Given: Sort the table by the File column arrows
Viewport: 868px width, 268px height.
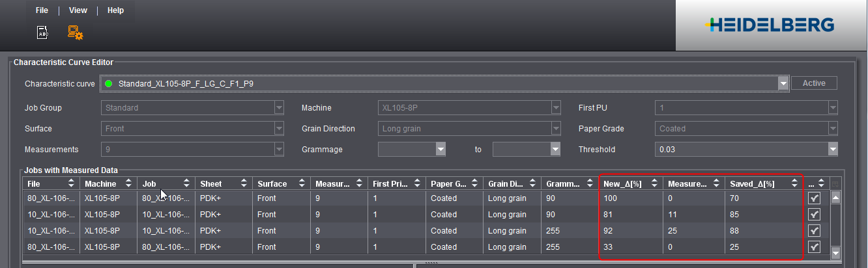Looking at the screenshot, I should (x=72, y=184).
